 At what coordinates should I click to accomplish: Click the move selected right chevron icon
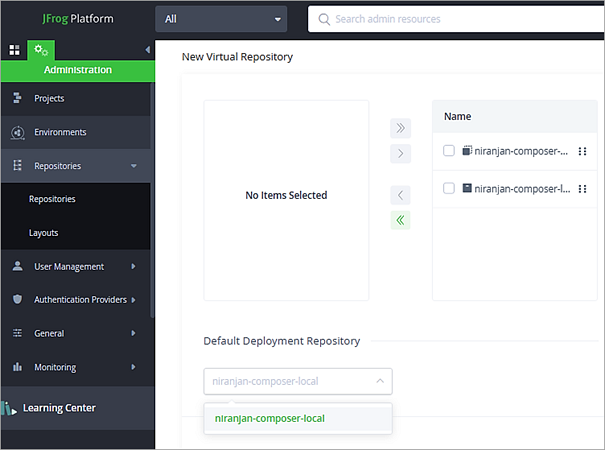pyautogui.click(x=400, y=153)
